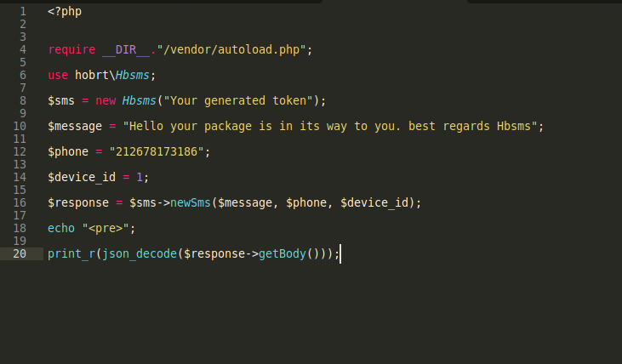The width and height of the screenshot is (622, 364).
Task: Click the use keyword on line 6
Action: tap(58, 75)
